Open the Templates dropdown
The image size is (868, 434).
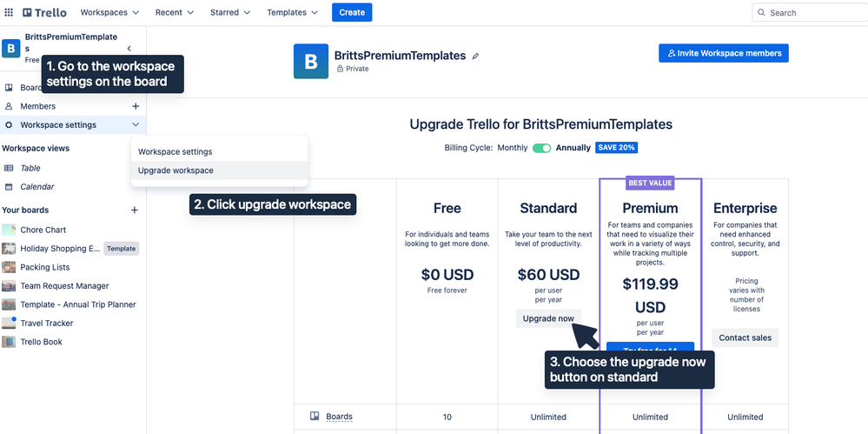point(292,12)
